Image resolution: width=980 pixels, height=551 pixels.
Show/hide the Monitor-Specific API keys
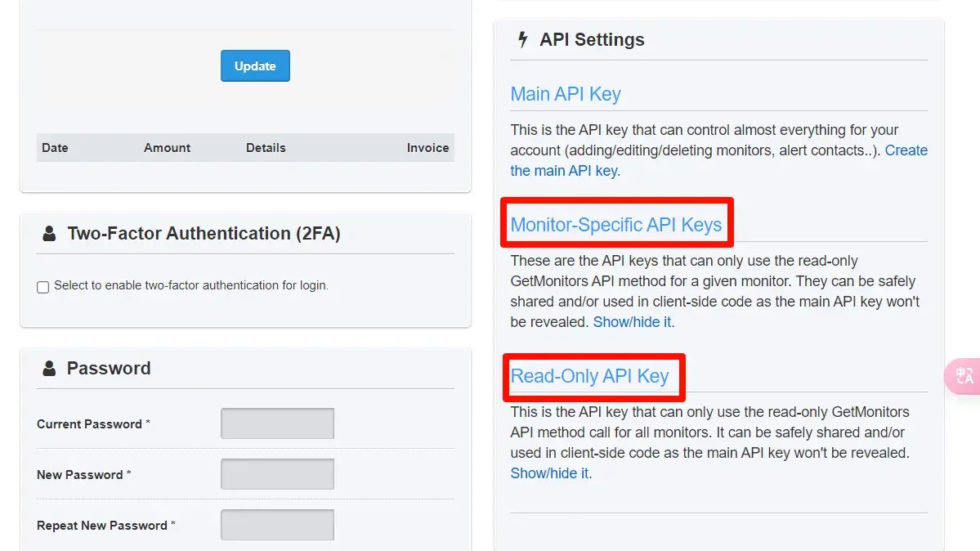(633, 322)
